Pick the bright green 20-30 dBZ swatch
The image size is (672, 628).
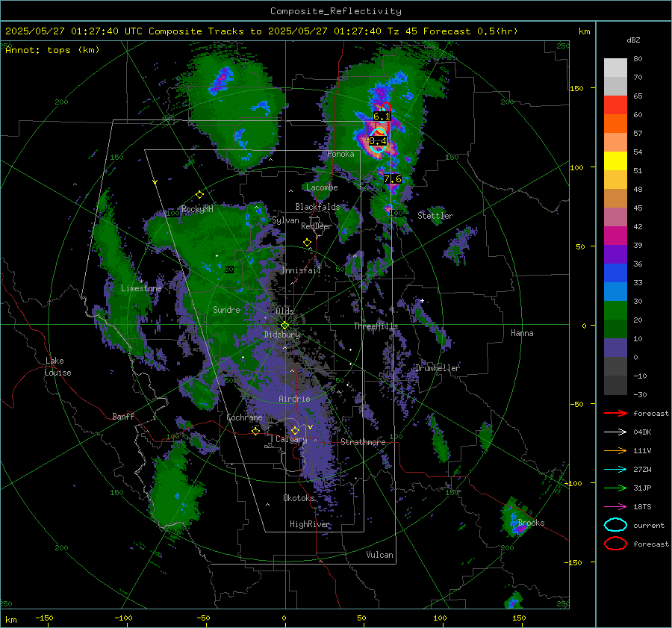(615, 311)
